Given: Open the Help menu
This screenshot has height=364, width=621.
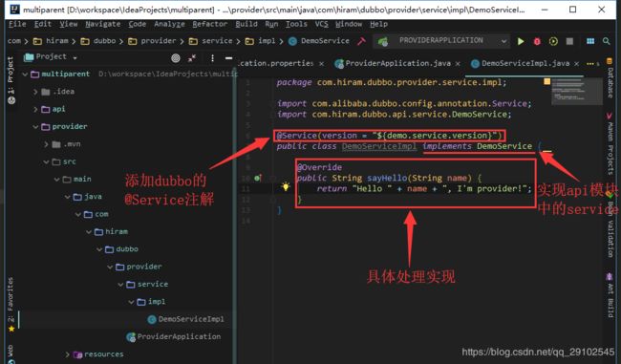Looking at the screenshot, I should (378, 24).
